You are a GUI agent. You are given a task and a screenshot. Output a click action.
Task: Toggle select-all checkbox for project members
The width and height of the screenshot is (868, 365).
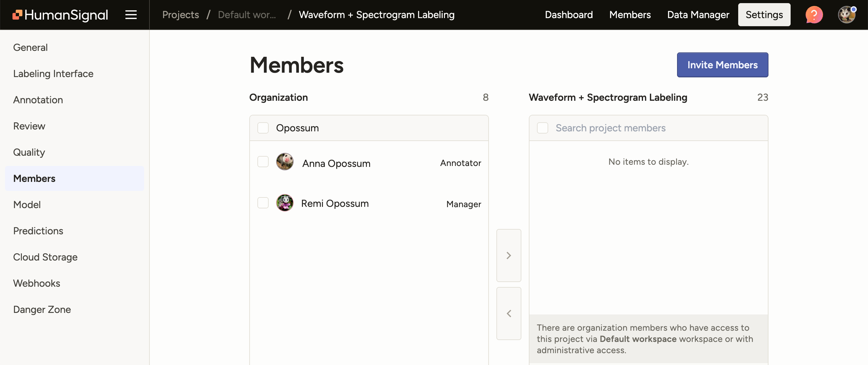click(542, 128)
